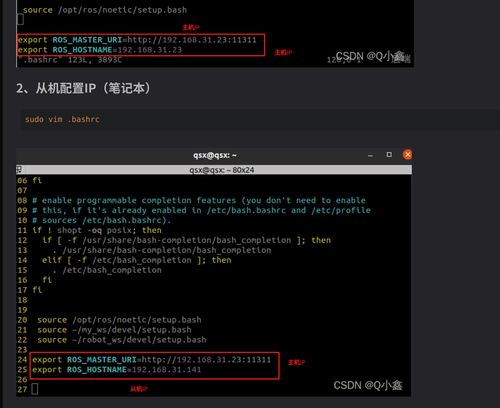Click the vim cursor block on line 27
The height and width of the screenshot is (408, 500).
[x=35, y=389]
